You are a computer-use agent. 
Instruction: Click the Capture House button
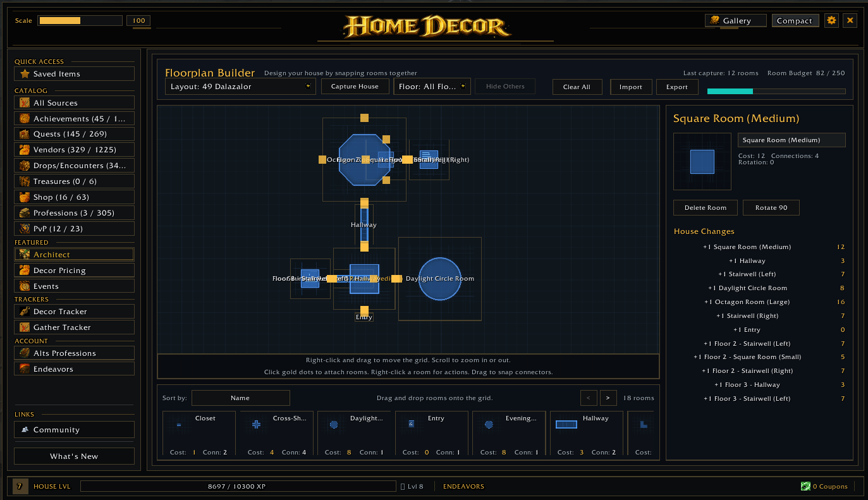coord(355,87)
